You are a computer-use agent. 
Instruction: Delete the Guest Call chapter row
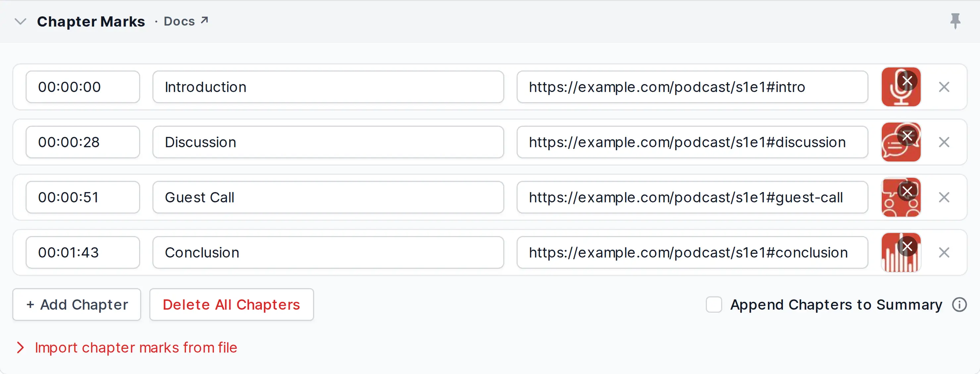tap(944, 197)
